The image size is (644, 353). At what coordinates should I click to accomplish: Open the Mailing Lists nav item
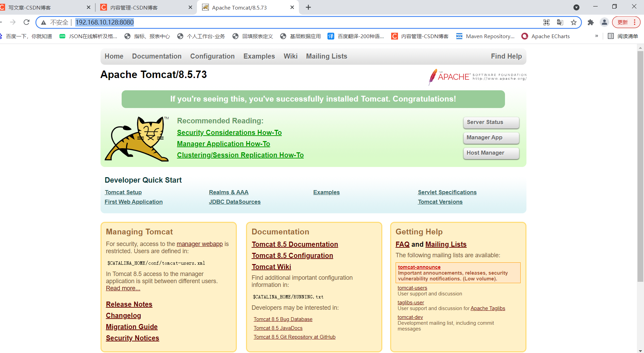click(326, 56)
